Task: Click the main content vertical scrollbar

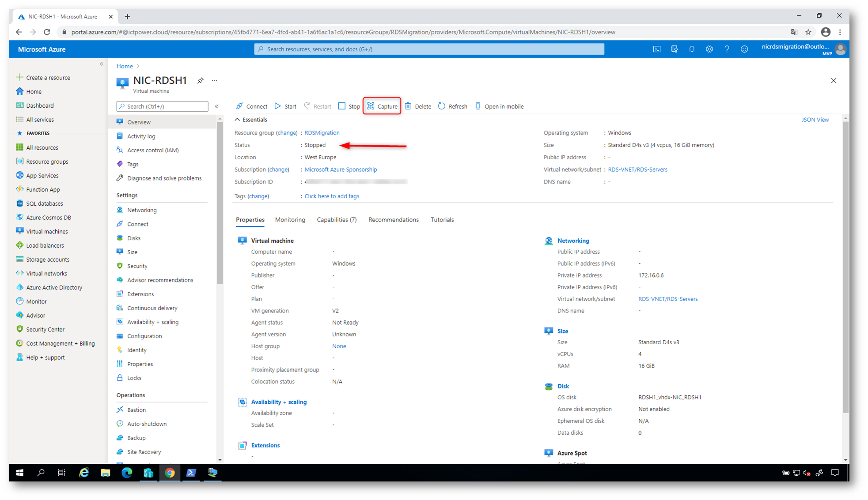Action: pos(845,267)
